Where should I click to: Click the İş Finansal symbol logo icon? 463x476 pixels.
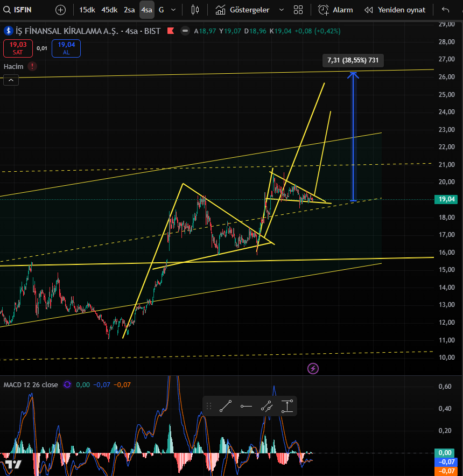pyautogui.click(x=8, y=31)
